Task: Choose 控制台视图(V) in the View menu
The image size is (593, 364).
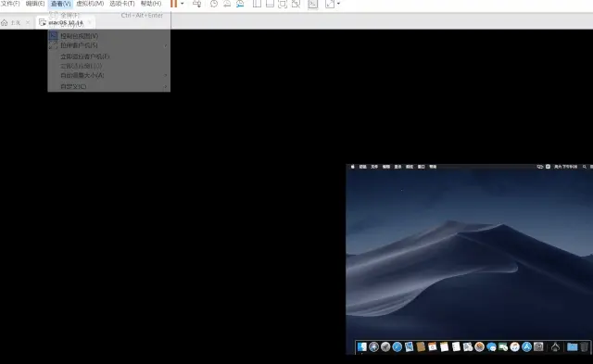Action: (109, 36)
